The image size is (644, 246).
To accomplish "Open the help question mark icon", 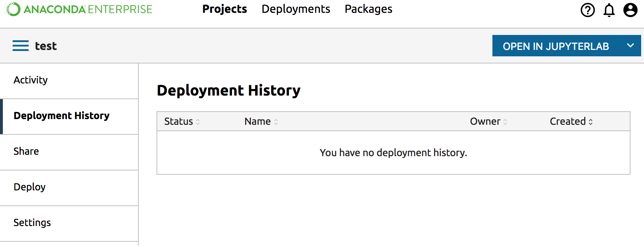I will (587, 10).
